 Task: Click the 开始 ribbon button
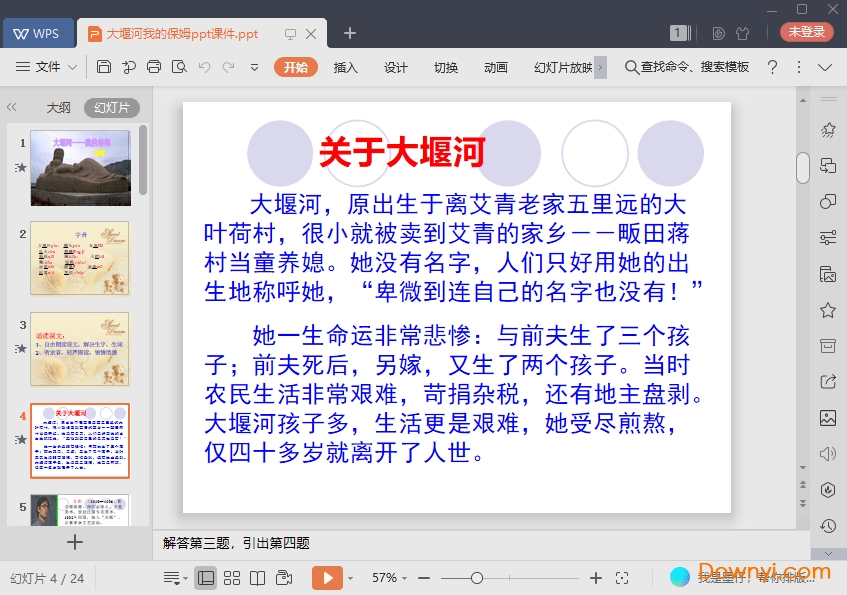coord(295,67)
